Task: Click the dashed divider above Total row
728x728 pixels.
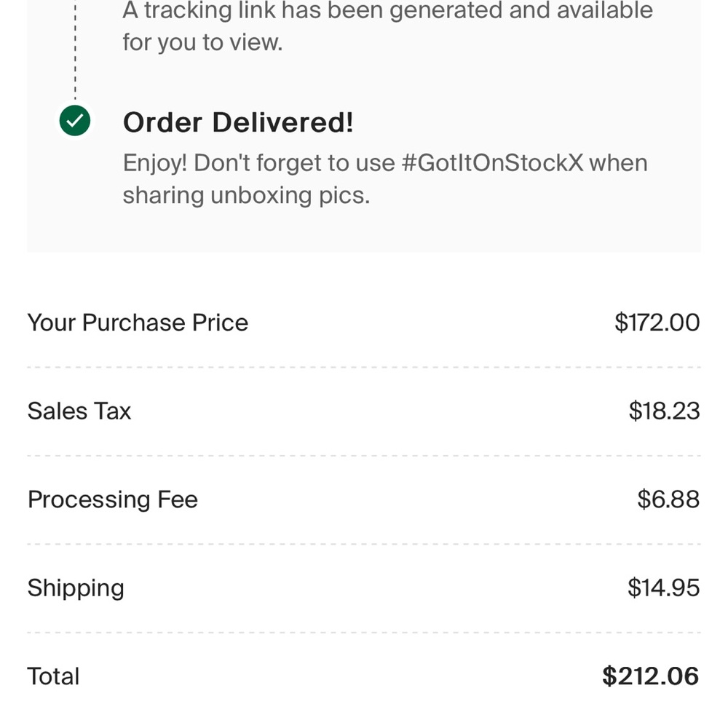Action: (x=364, y=633)
